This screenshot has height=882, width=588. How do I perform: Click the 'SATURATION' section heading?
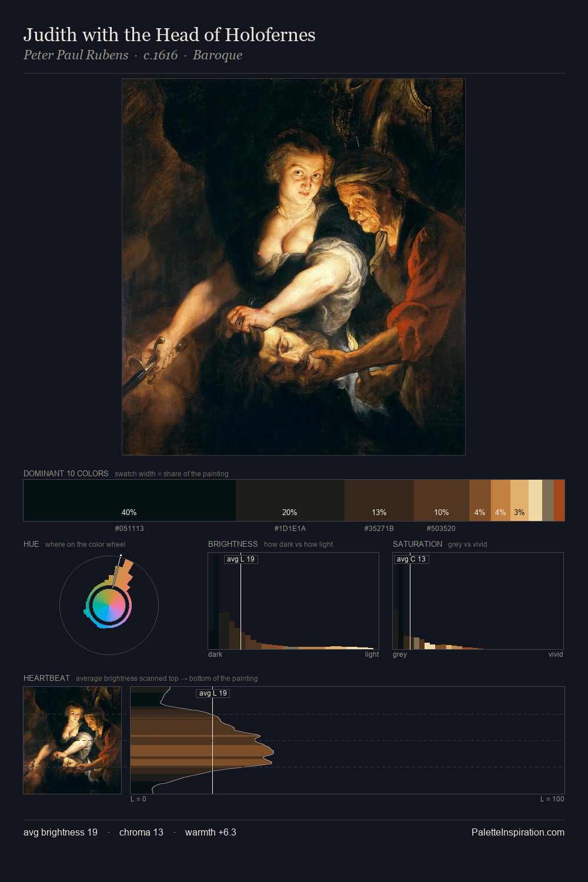[x=417, y=544]
